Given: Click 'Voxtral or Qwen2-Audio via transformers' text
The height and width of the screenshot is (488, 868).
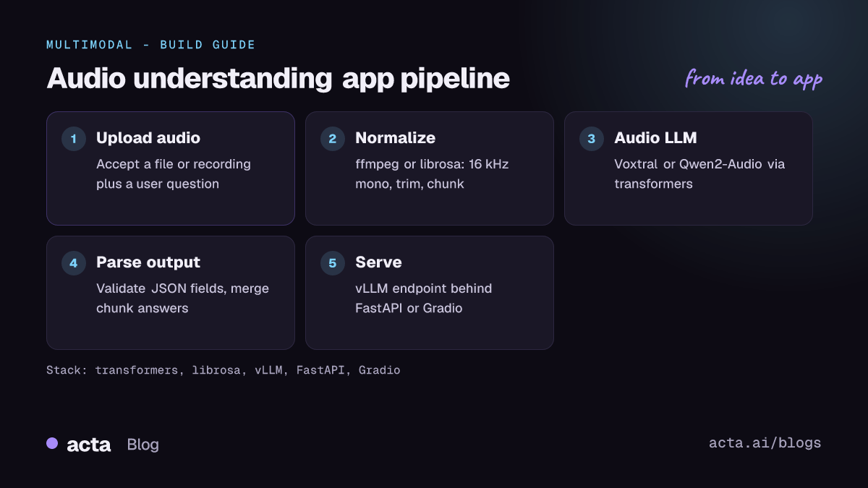Looking at the screenshot, I should (x=699, y=174).
